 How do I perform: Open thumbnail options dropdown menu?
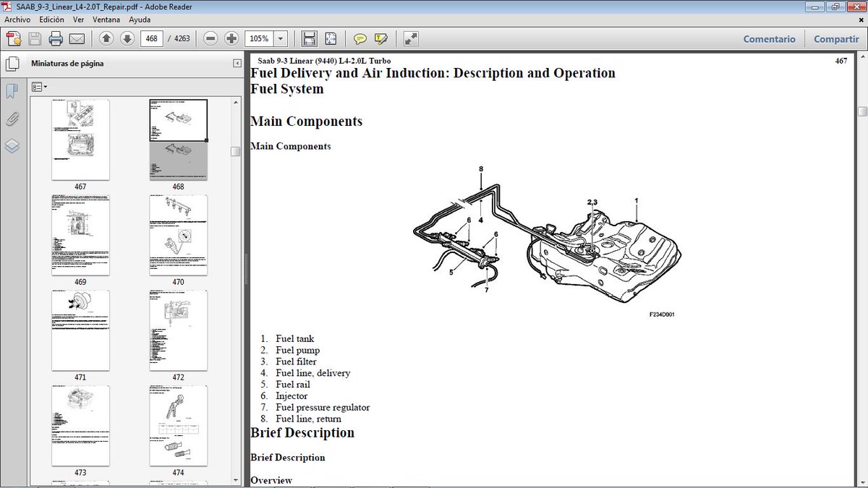tap(40, 87)
